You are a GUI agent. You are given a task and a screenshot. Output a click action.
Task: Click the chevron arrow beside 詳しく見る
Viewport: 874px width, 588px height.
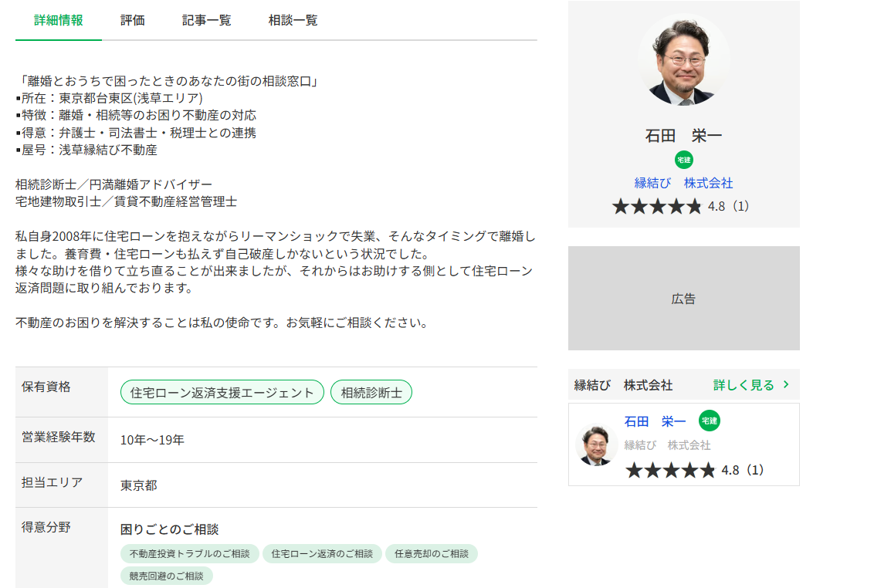tap(786, 384)
